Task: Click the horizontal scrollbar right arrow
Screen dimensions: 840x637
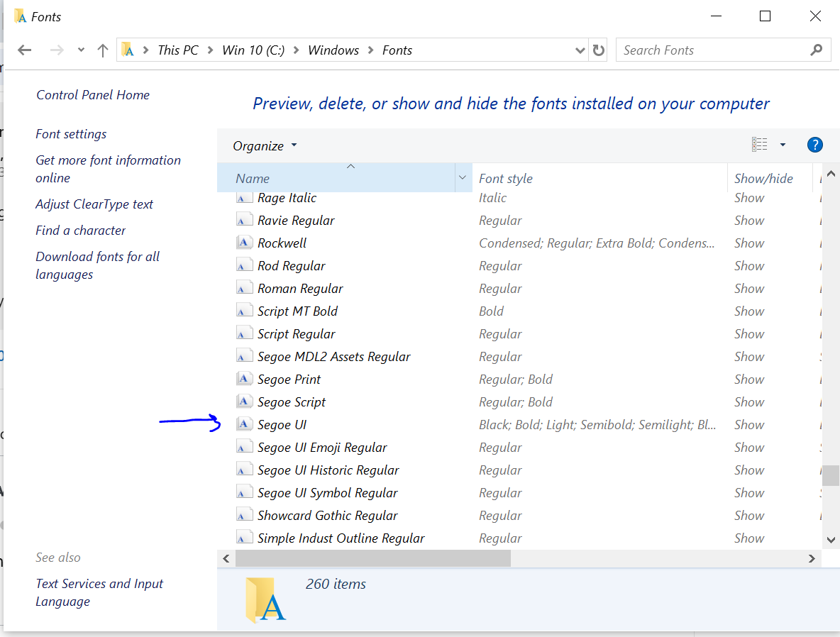Action: point(812,559)
